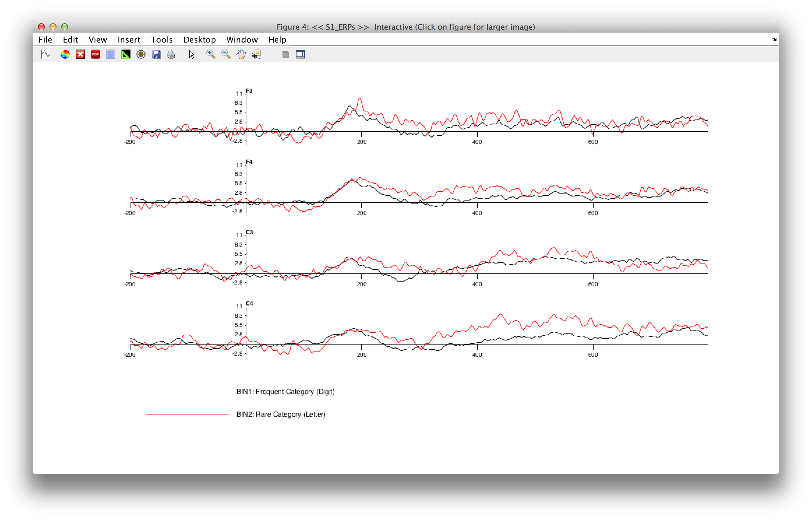Click the circular target icon
The height and width of the screenshot is (520, 812).
click(x=141, y=55)
